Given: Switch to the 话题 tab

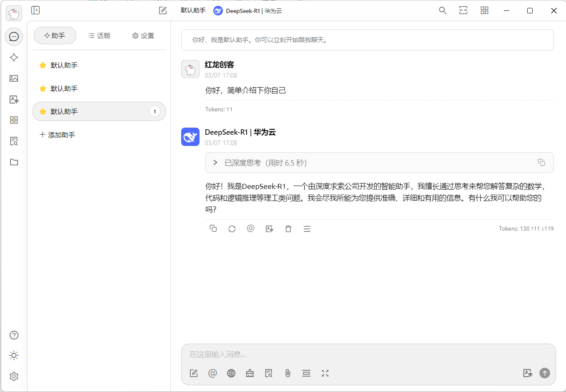Looking at the screenshot, I should (x=99, y=35).
